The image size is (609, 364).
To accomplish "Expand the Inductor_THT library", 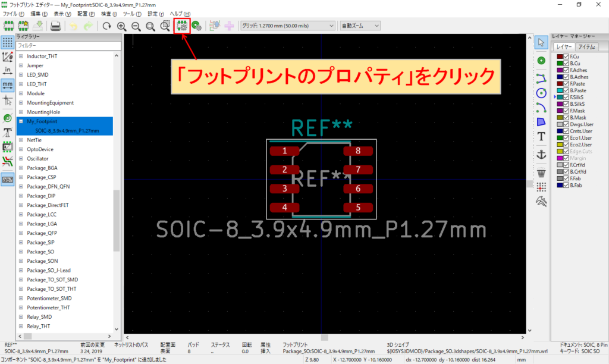I will [x=21, y=57].
